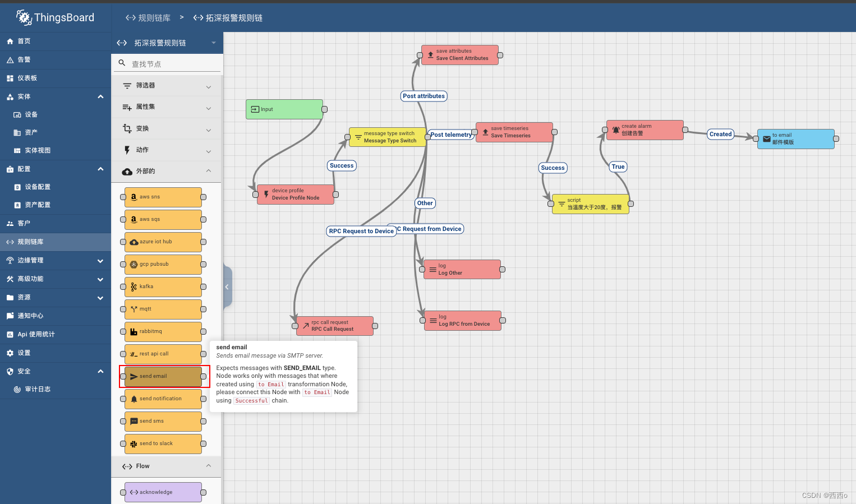Click the send to slack icon
The width and height of the screenshot is (856, 504).
tap(134, 444)
